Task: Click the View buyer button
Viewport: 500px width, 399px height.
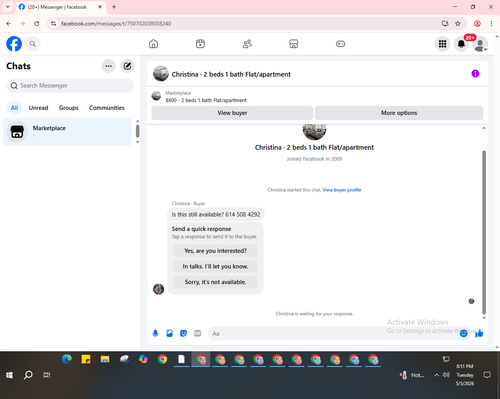Action: [232, 113]
